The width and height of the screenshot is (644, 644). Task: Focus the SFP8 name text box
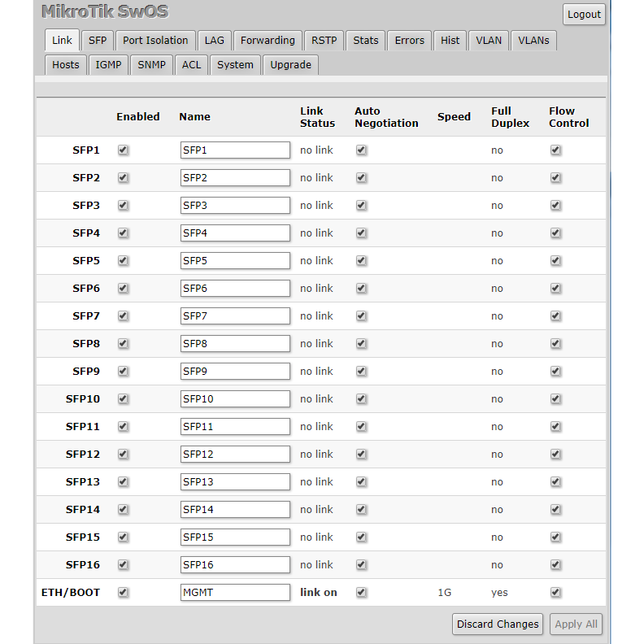(235, 344)
